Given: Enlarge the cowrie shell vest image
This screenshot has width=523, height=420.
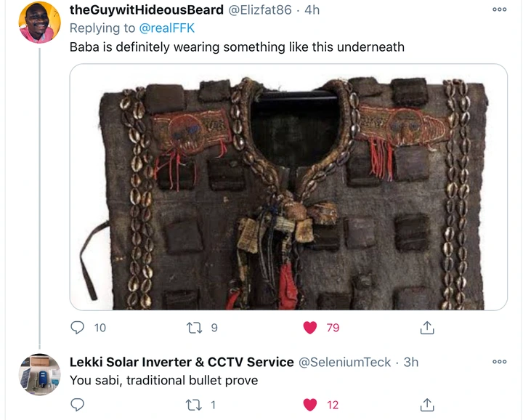Looking at the screenshot, I should tap(288, 187).
